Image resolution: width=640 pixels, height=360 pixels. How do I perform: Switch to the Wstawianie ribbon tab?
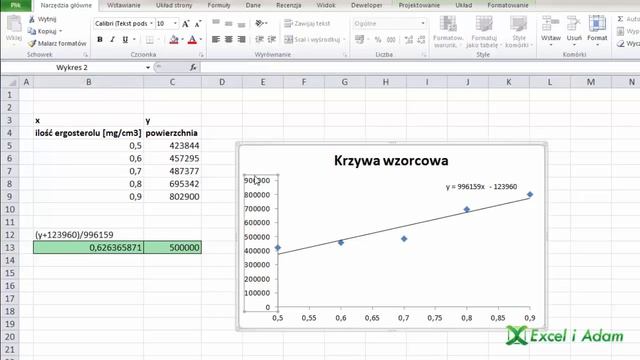[124, 5]
